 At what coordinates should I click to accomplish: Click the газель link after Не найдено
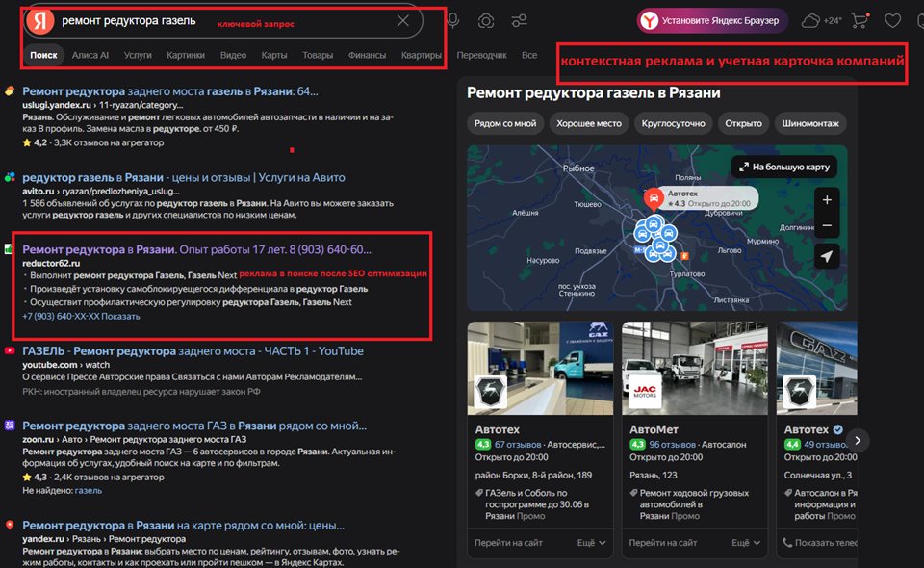(x=89, y=490)
